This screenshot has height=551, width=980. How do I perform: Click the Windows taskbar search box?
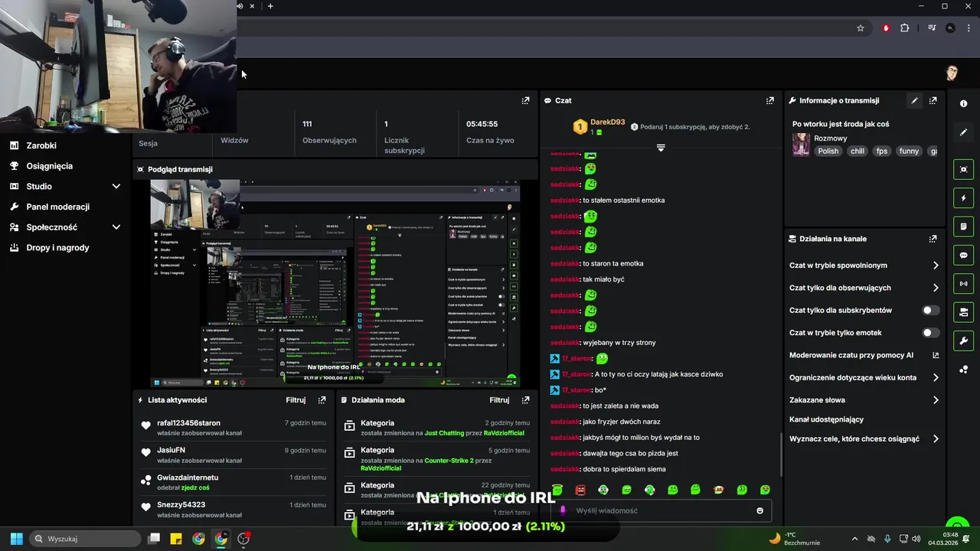tap(85, 539)
